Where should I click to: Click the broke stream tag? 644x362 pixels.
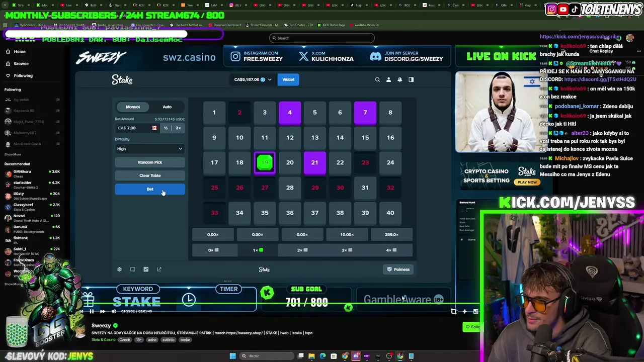pos(185,340)
